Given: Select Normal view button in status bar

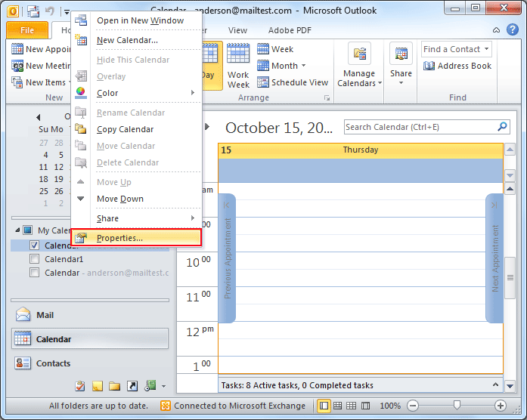Looking at the screenshot, I should pos(324,406).
